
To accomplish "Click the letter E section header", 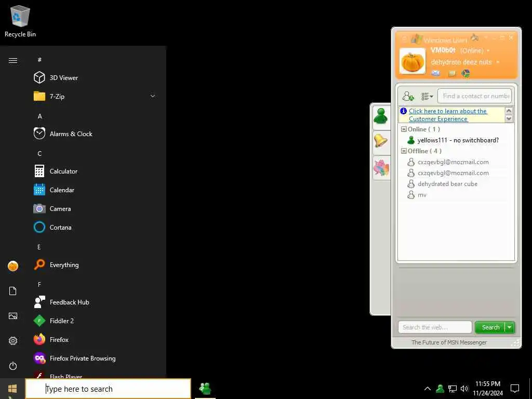I will coord(39,247).
